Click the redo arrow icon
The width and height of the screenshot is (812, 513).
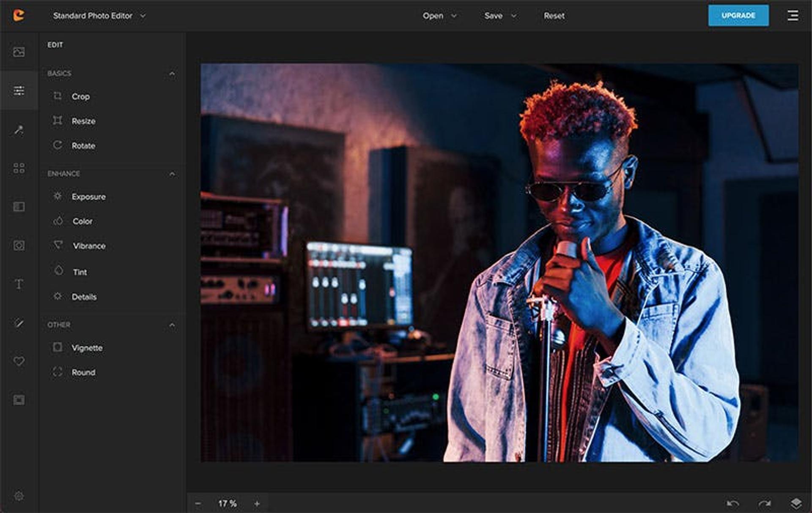click(764, 503)
